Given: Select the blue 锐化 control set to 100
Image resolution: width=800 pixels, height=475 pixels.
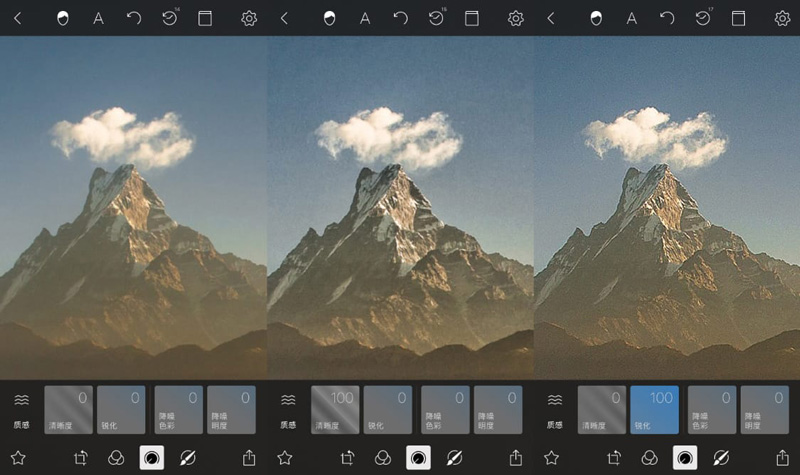Looking at the screenshot, I should (x=654, y=409).
